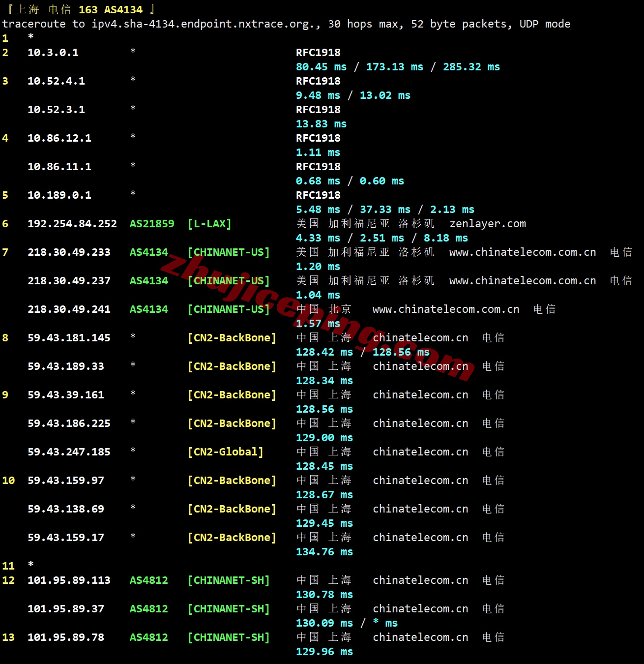This screenshot has height=664, width=644.
Task: Select IP address 10.52.3.1
Action: click(56, 110)
